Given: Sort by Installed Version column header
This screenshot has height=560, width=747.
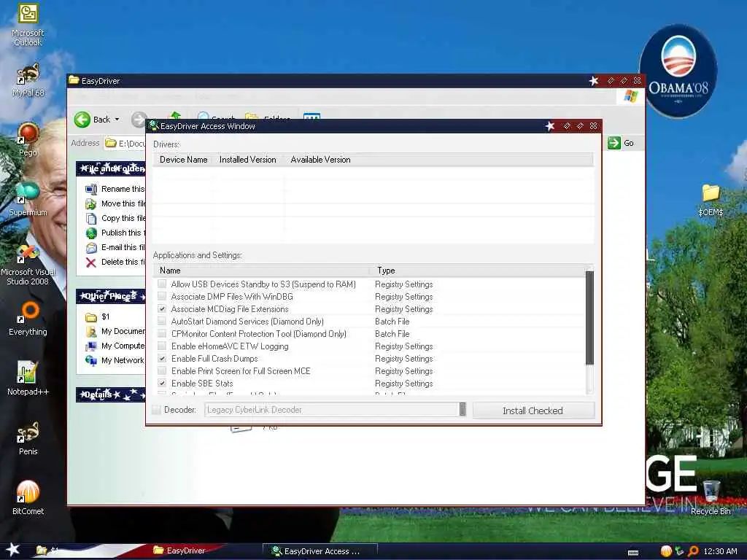Looking at the screenshot, I should click(248, 160).
